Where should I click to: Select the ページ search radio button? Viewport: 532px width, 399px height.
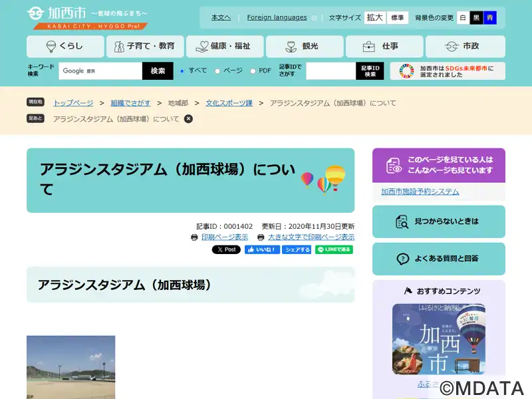217,71
